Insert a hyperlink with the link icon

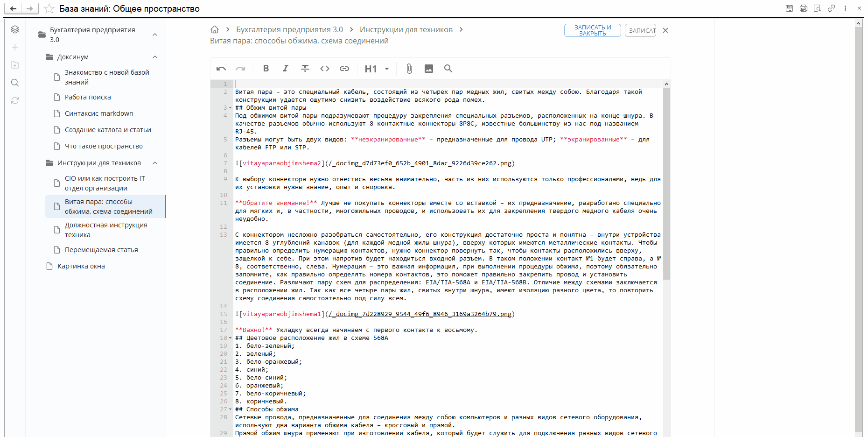point(344,69)
